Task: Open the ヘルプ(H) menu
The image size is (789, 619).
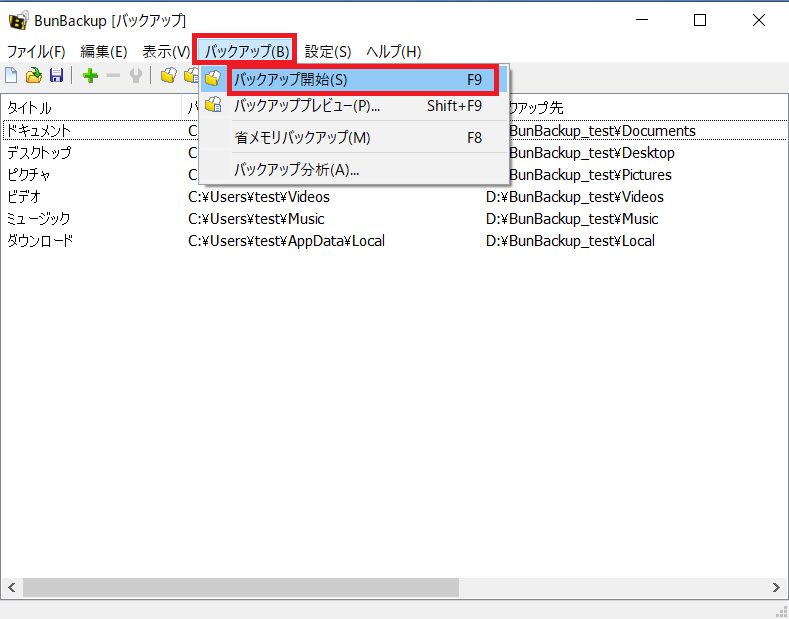Action: tap(393, 51)
